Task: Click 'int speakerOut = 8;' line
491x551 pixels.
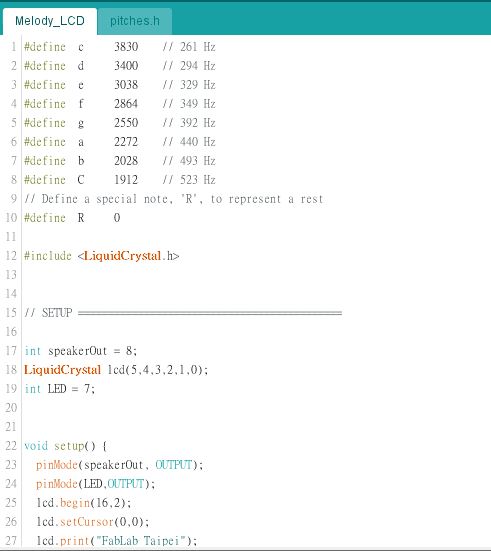Action: click(80, 351)
